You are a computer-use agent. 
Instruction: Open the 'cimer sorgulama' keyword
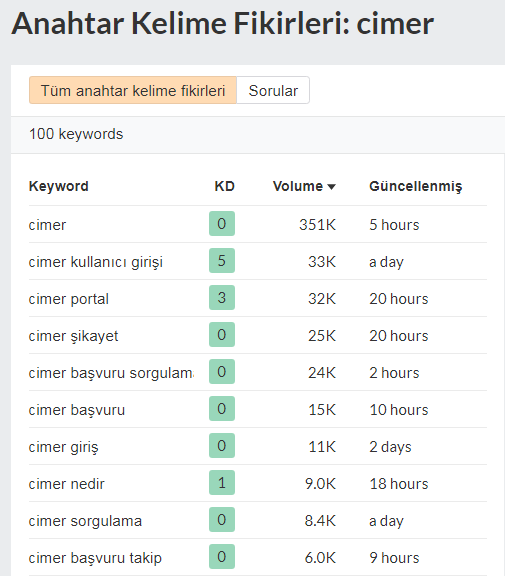(85, 521)
